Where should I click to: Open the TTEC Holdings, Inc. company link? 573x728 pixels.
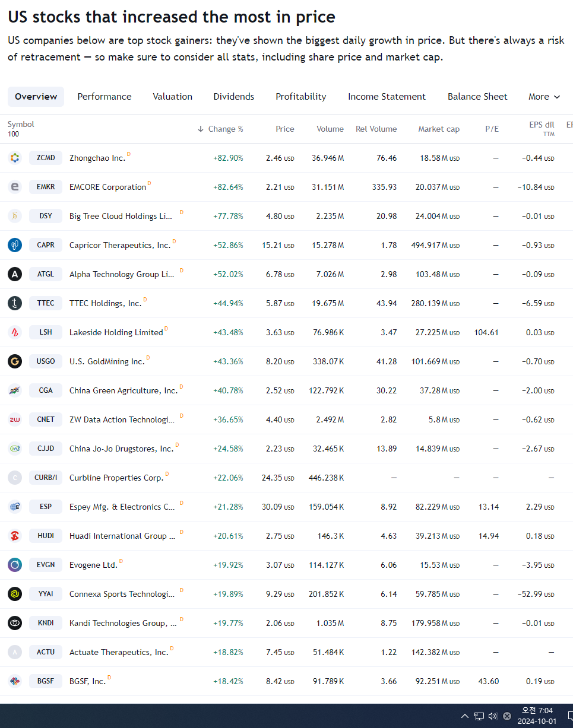point(106,303)
